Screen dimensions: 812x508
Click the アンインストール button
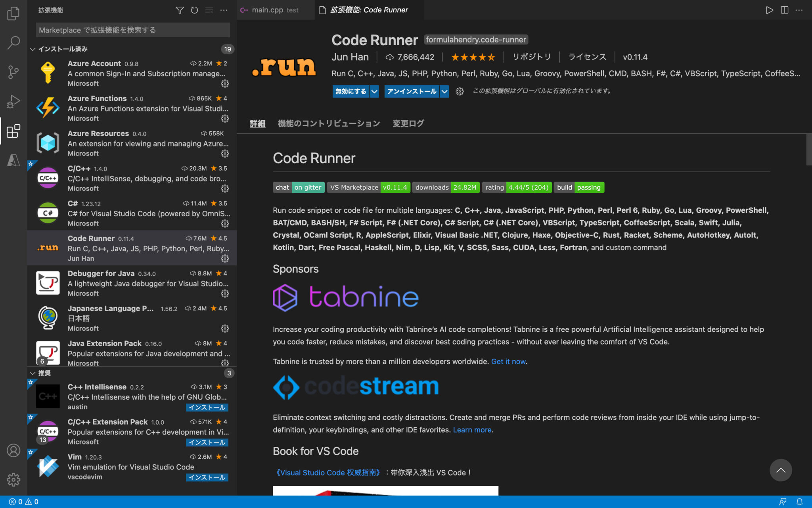pyautogui.click(x=412, y=91)
